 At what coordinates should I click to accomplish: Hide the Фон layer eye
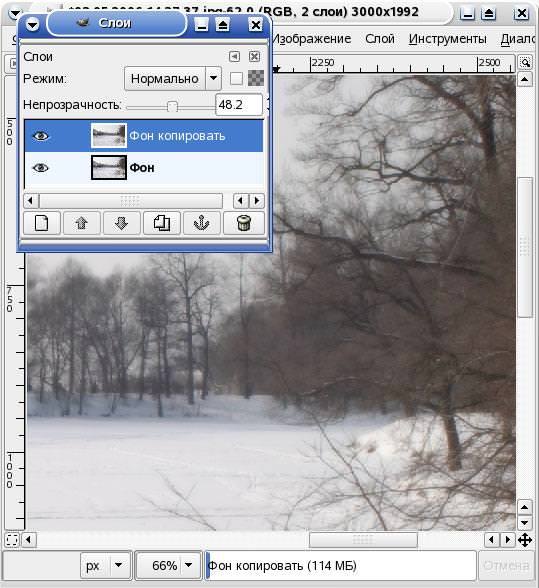point(41,168)
